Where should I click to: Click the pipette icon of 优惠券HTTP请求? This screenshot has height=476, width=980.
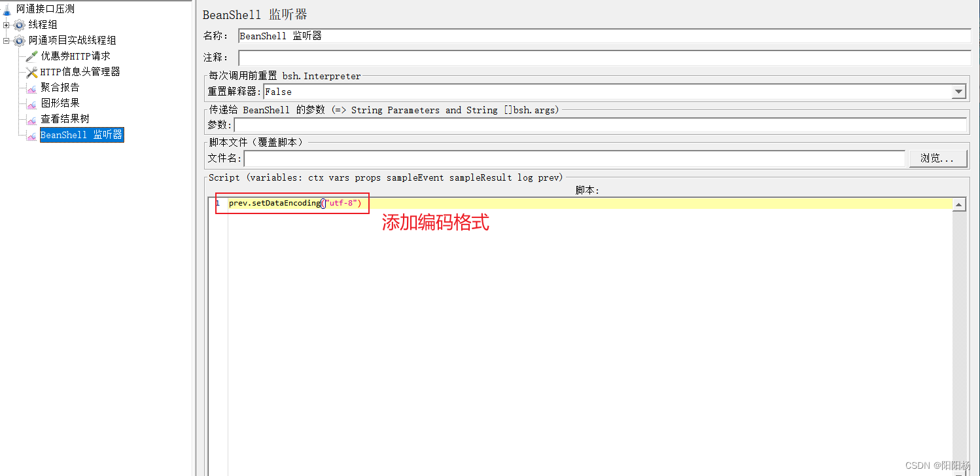(31, 56)
